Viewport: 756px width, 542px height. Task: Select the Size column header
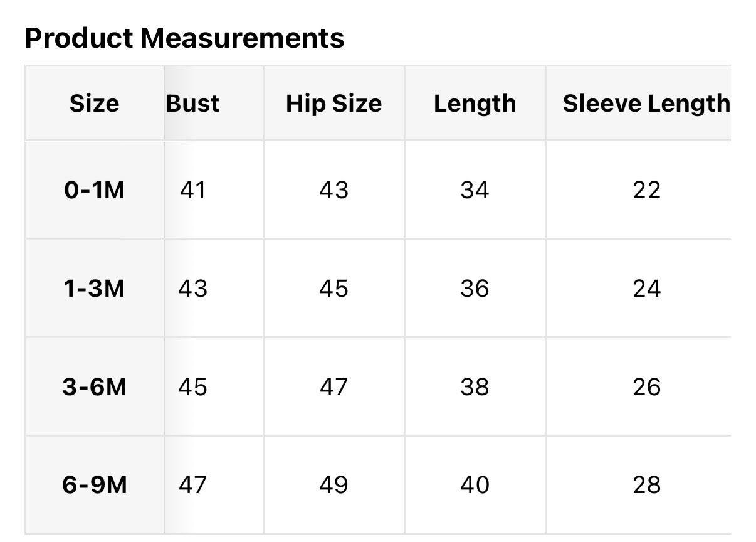click(94, 104)
